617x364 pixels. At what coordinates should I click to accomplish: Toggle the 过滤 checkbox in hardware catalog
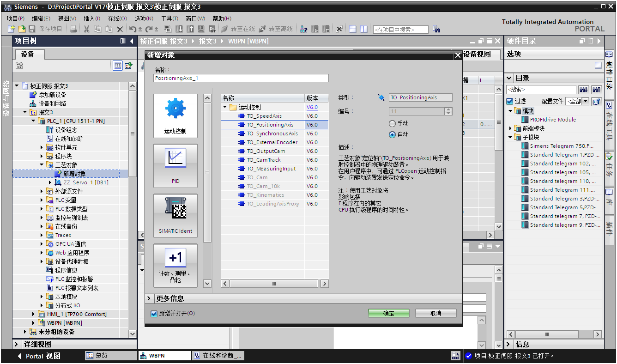click(510, 101)
